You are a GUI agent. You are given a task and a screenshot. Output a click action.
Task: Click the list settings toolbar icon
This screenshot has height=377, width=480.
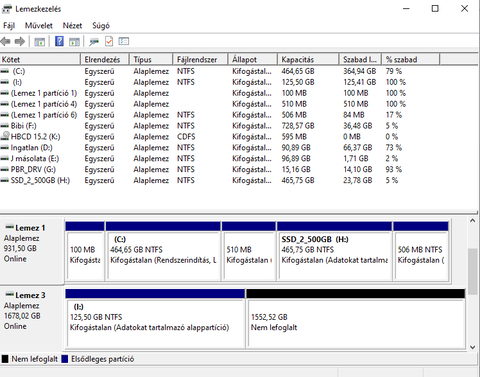point(124,41)
